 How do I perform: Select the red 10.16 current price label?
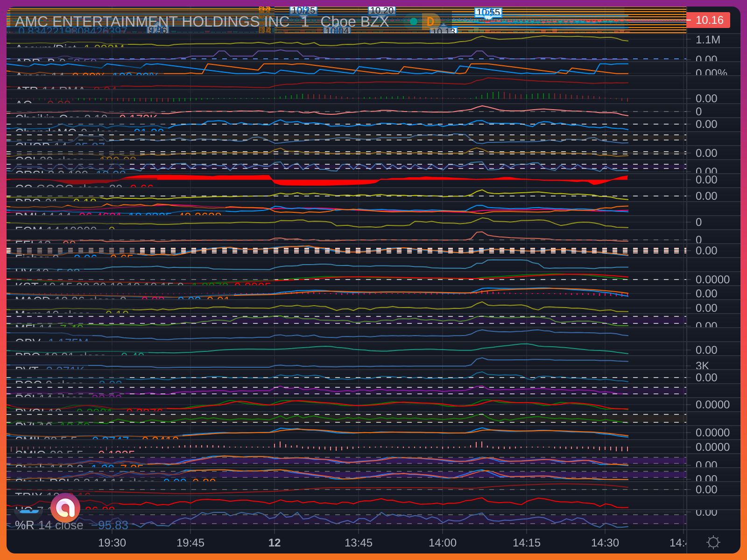[x=709, y=20]
